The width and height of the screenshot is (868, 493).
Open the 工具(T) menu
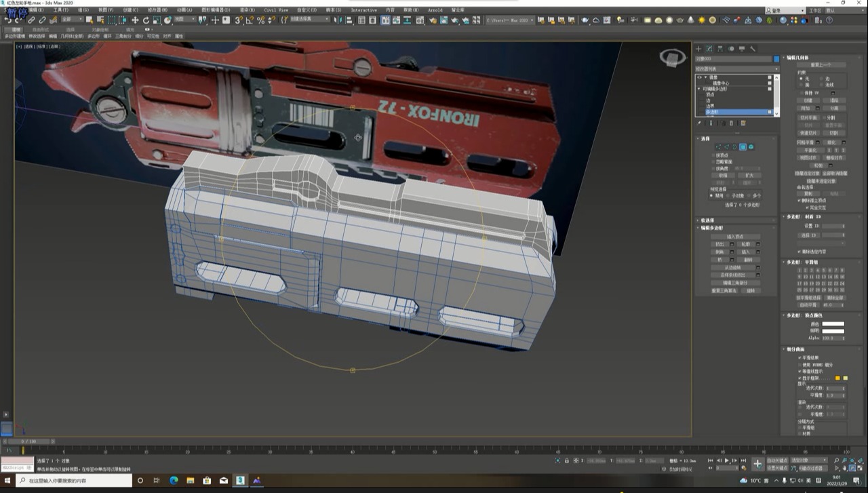[x=60, y=10]
